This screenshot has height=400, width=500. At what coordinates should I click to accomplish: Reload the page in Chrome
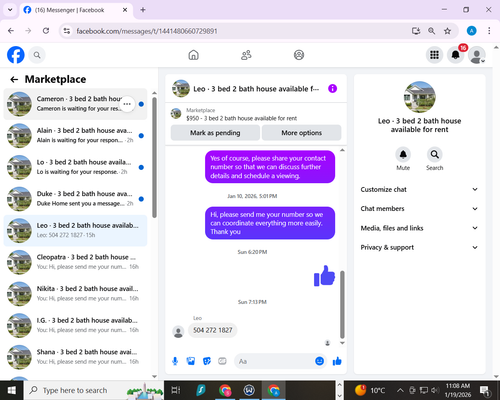point(46,31)
